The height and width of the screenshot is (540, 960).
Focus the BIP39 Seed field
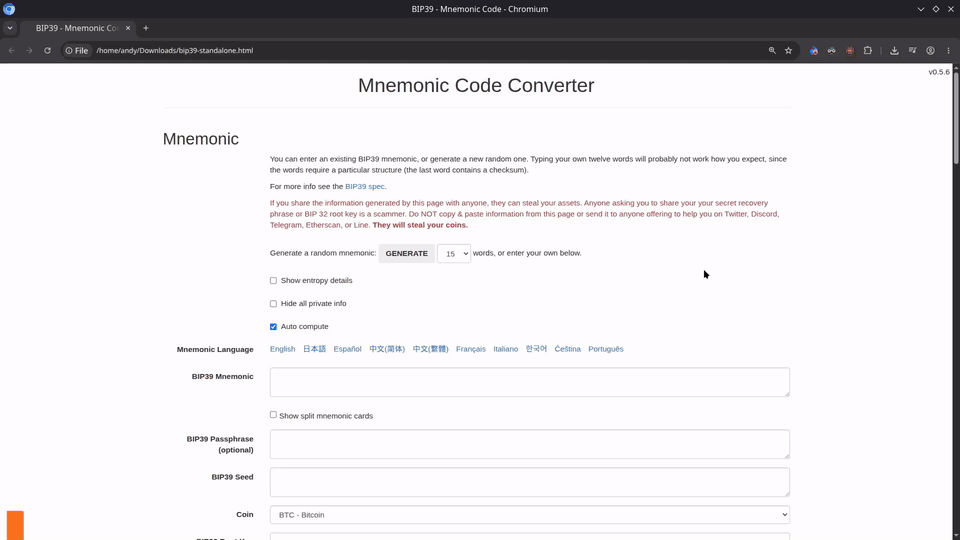pos(530,482)
